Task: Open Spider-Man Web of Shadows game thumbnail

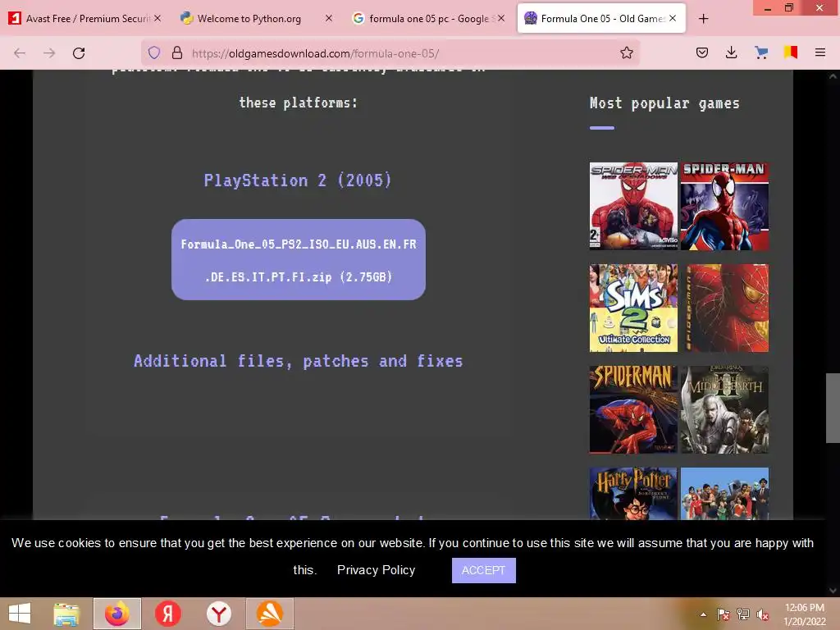Action: pos(633,206)
